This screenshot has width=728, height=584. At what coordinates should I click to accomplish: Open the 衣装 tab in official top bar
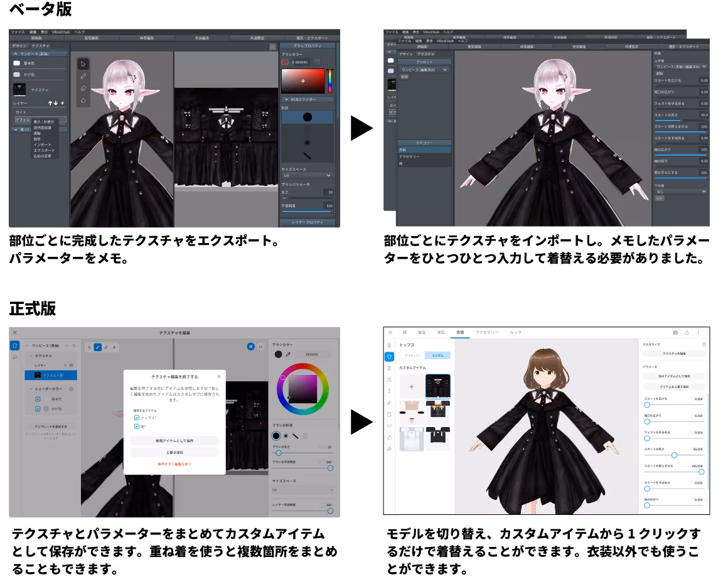[459, 332]
